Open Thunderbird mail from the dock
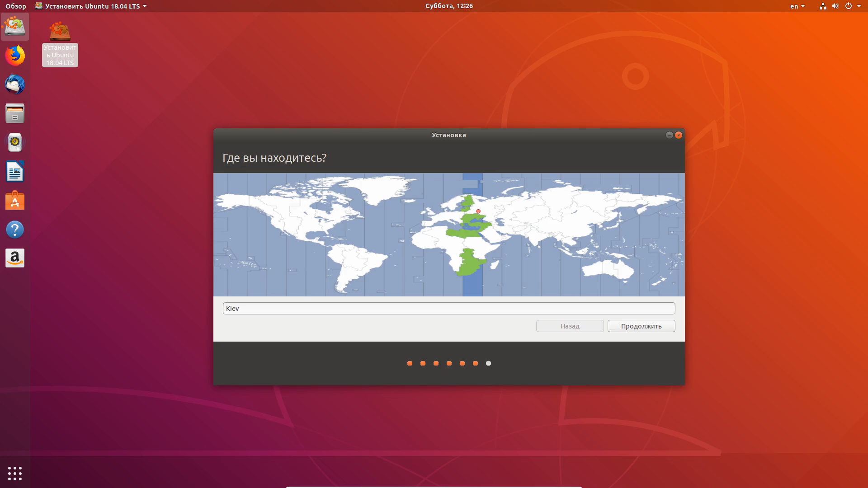 point(15,84)
